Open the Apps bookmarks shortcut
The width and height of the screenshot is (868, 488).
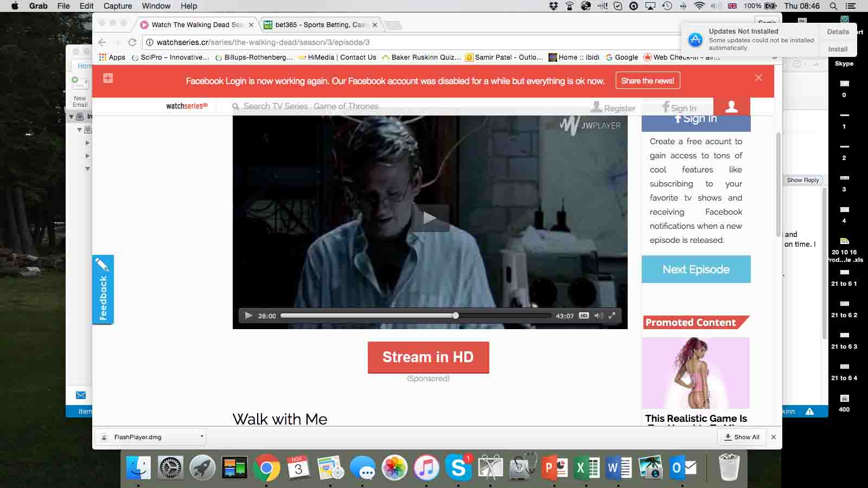112,57
